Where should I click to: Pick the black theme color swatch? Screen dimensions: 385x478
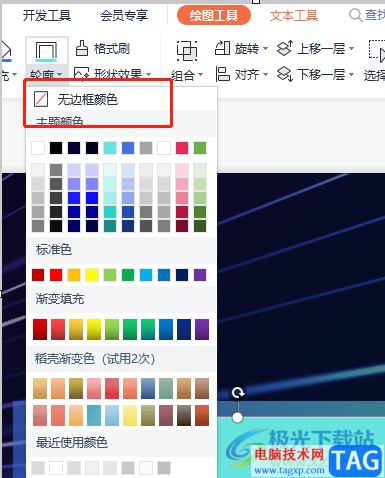point(56,148)
